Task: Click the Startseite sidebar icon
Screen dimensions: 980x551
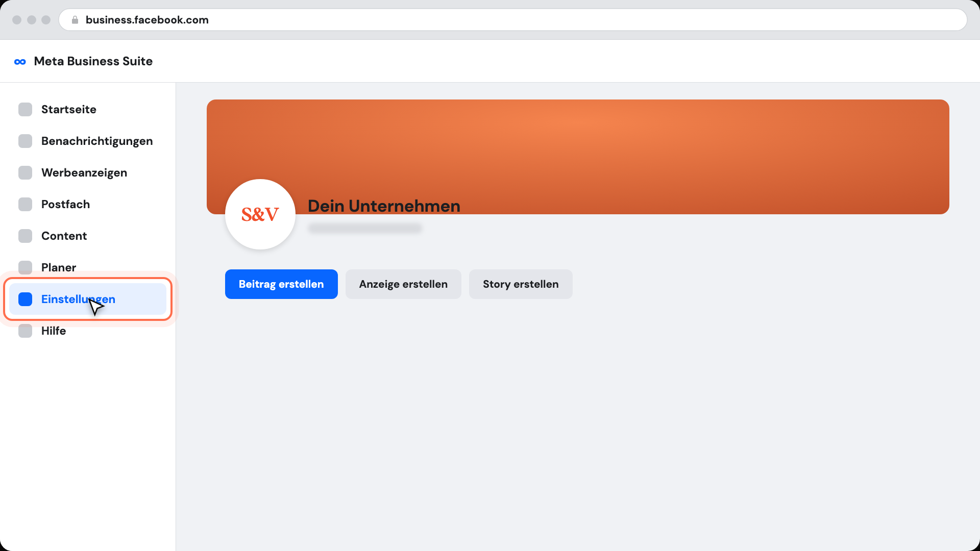Action: (x=25, y=109)
